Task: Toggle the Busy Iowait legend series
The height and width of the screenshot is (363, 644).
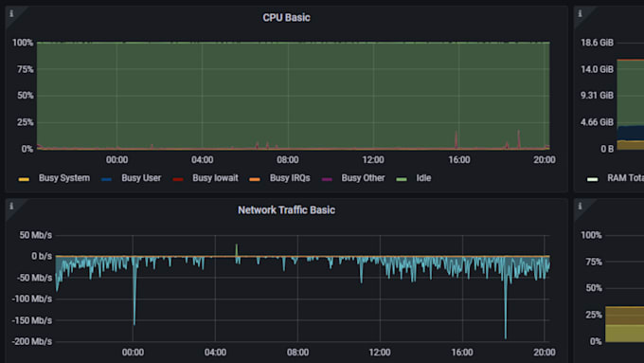Action: coord(215,178)
